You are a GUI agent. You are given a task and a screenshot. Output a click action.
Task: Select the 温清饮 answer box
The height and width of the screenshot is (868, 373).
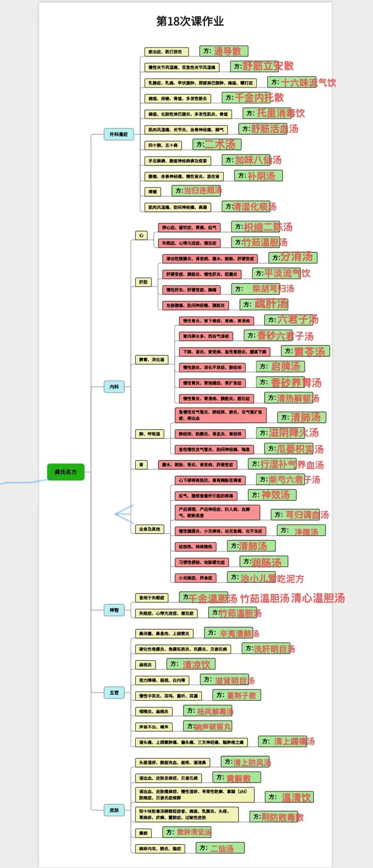(x=290, y=797)
